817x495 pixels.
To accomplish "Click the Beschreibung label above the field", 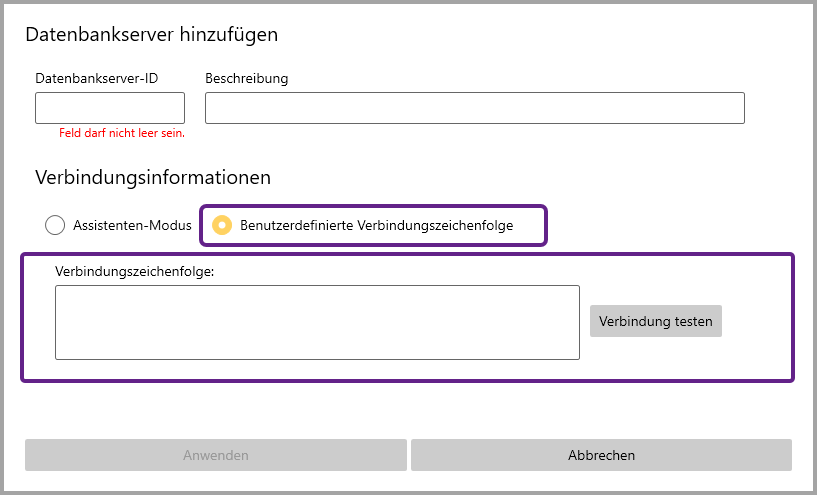I will [x=246, y=78].
